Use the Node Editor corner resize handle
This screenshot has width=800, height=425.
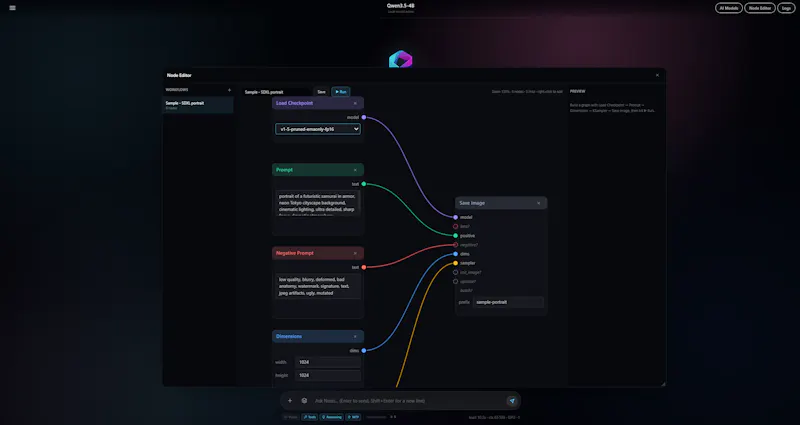click(663, 384)
